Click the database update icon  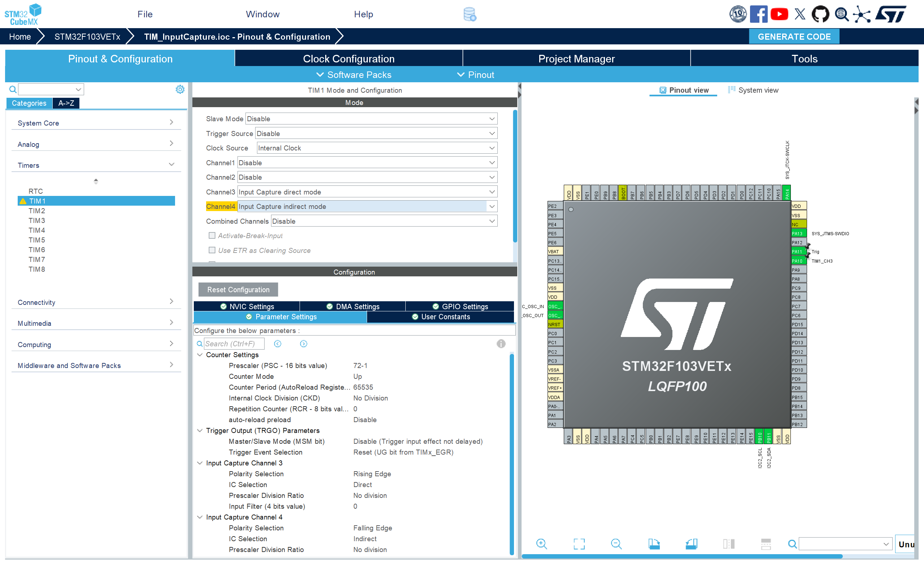pyautogui.click(x=470, y=14)
